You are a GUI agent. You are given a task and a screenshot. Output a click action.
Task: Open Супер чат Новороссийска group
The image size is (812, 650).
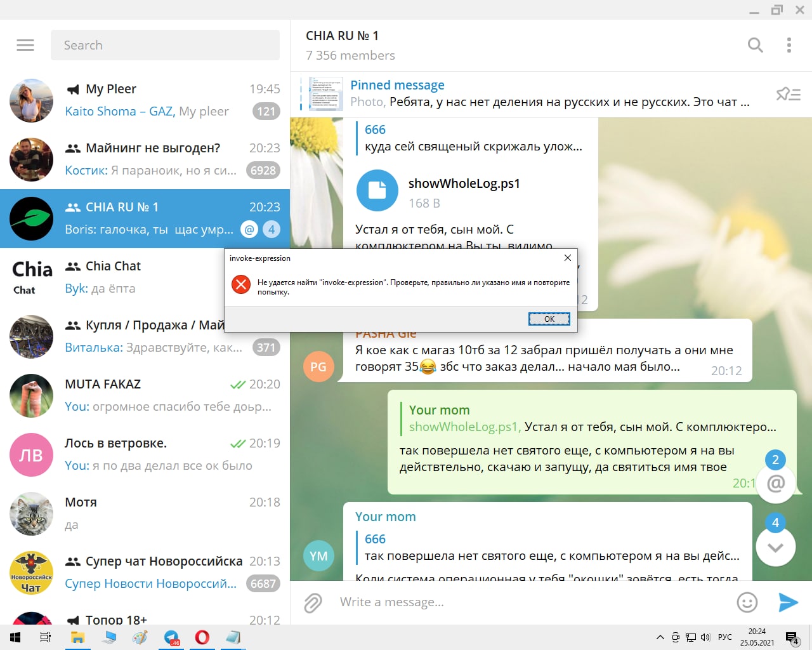145,573
